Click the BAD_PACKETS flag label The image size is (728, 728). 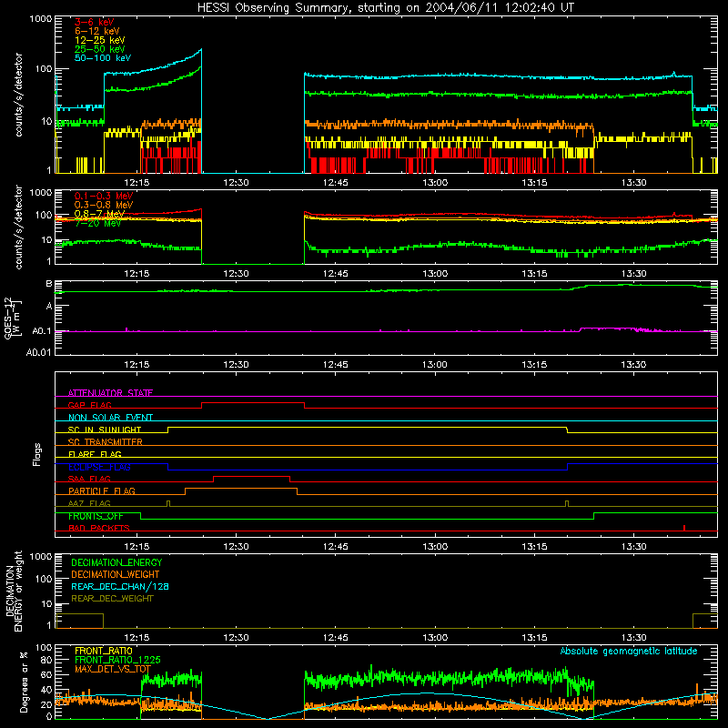click(x=99, y=528)
